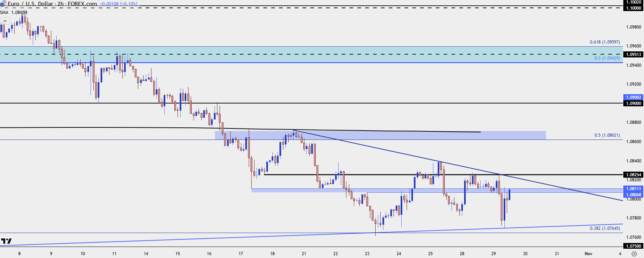This screenshot has width=644, height=258.
Task: Click date 8 on the time axis
Action: coord(20,254)
